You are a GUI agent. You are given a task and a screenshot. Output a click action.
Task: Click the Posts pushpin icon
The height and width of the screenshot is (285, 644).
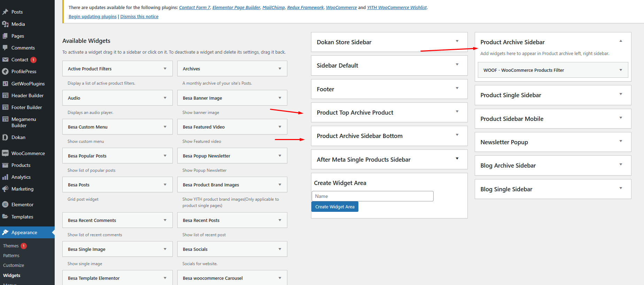coord(5,12)
